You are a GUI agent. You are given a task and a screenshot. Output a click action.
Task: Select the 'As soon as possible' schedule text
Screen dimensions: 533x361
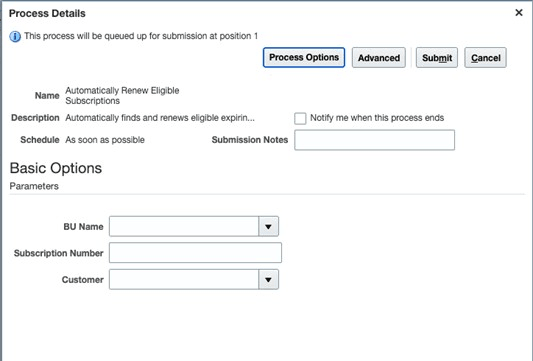tap(105, 140)
